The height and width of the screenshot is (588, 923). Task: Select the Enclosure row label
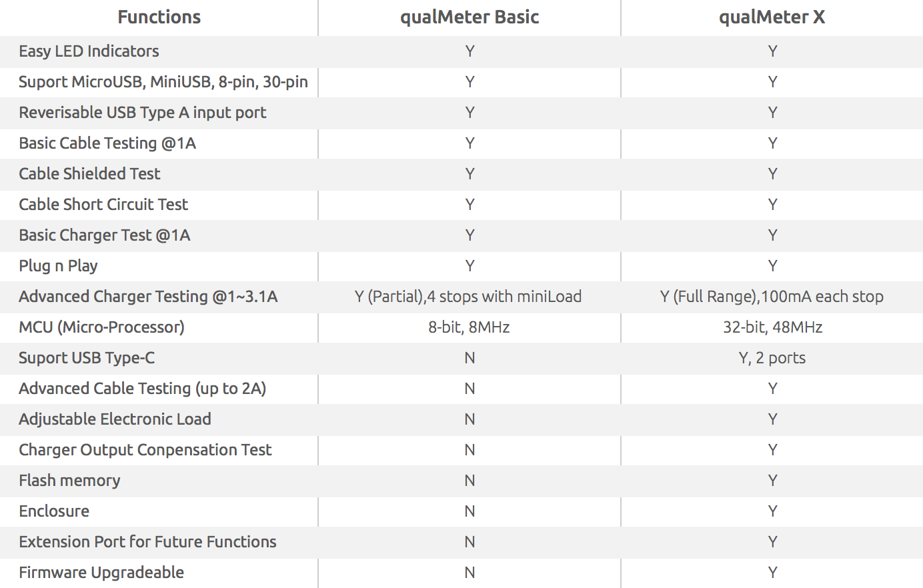point(54,511)
